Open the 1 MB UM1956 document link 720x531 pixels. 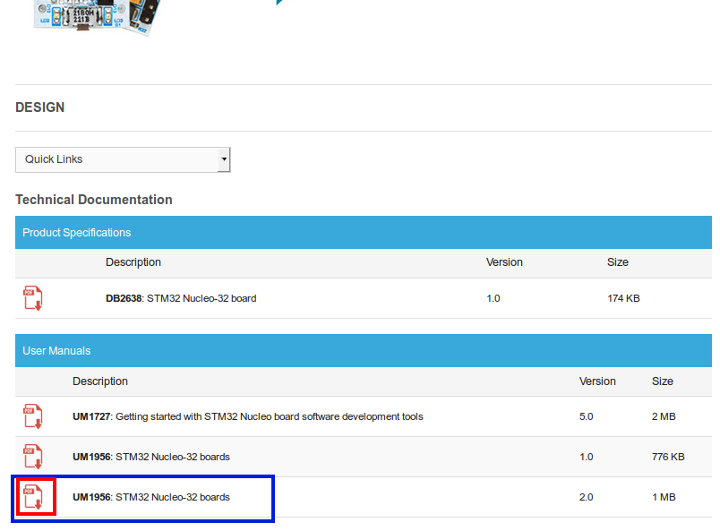[x=150, y=497]
